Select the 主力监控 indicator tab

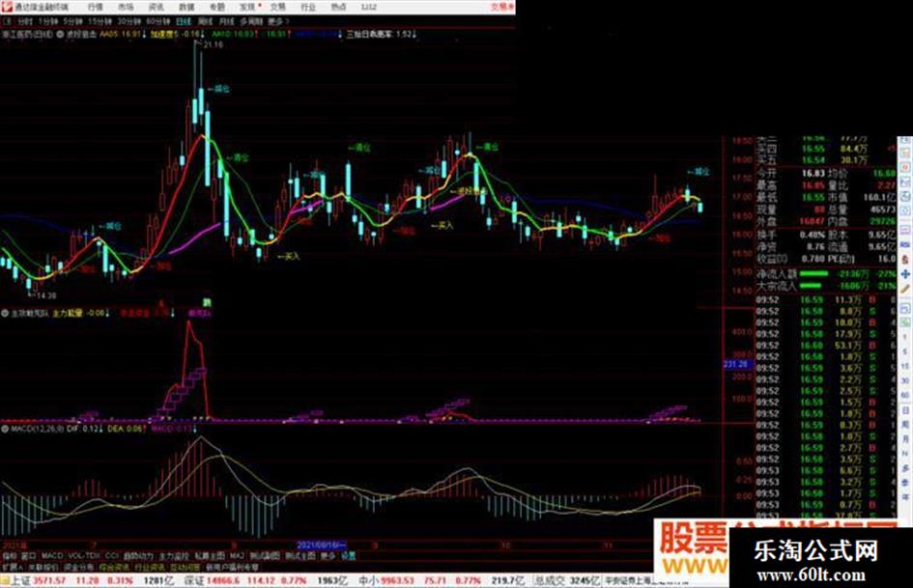[x=174, y=556]
